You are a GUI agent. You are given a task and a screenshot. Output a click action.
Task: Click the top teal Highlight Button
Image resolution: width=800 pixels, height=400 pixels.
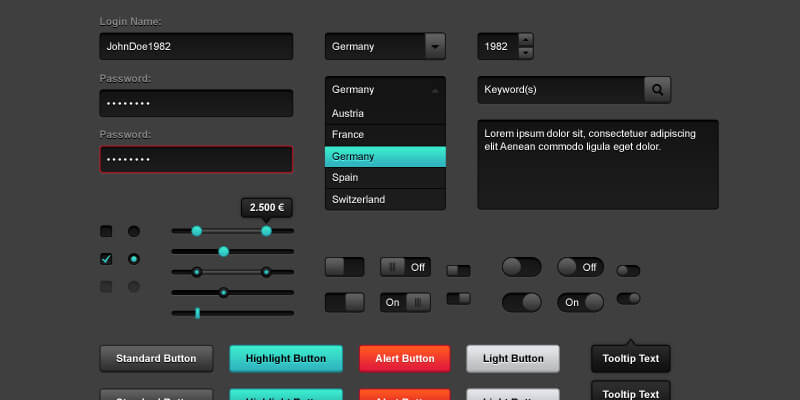(286, 359)
